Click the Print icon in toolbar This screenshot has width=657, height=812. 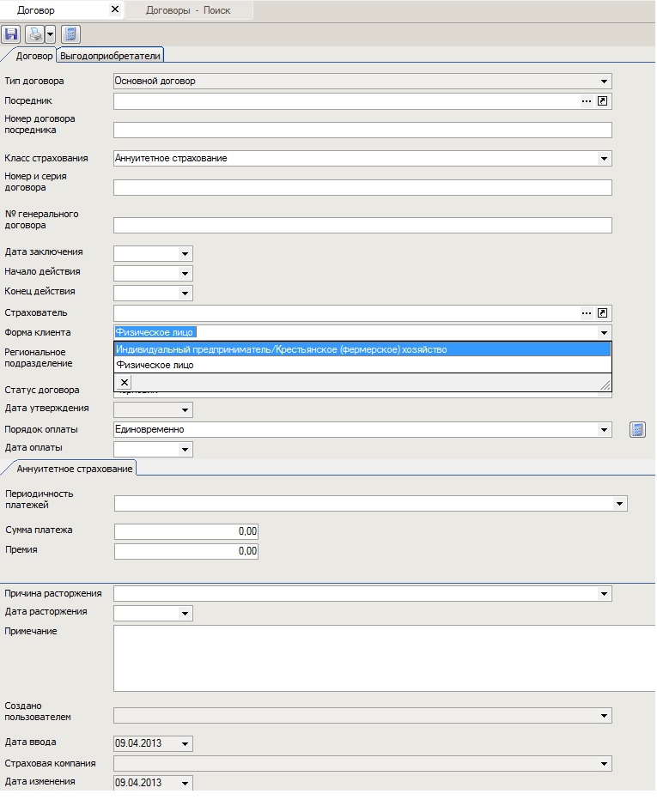coord(34,34)
